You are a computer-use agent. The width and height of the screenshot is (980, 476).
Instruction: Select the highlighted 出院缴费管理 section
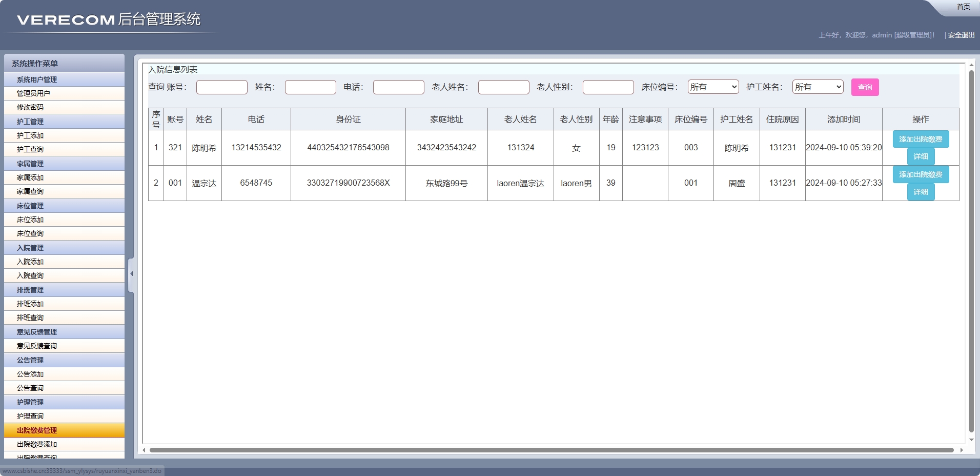64,430
